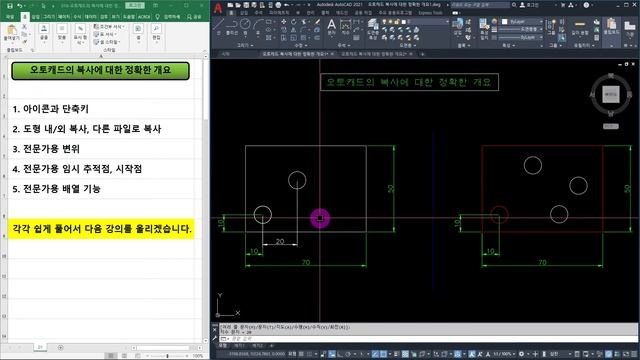Toggle the highlighted object snap button
This screenshot has height=360, width=640.
[383, 354]
